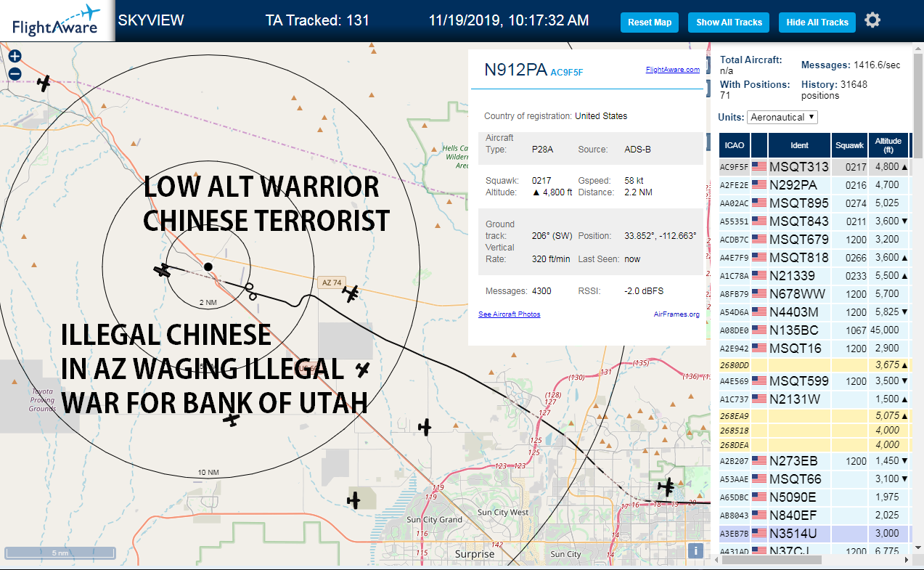Select aircraft icon near Sun City Grand
The height and width of the screenshot is (570, 924).
pos(353,500)
